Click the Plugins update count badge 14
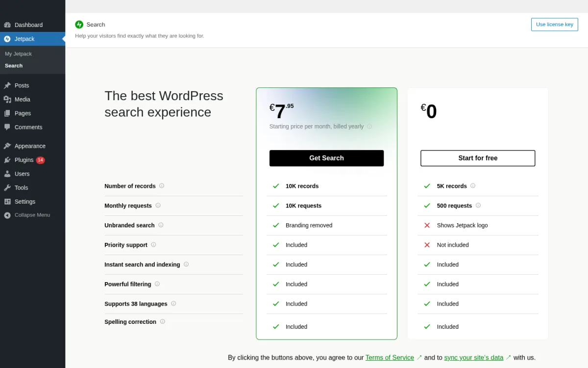 [40, 160]
